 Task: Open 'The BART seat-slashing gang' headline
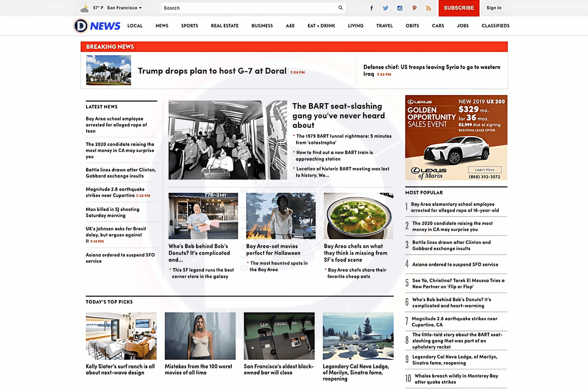[x=338, y=115]
